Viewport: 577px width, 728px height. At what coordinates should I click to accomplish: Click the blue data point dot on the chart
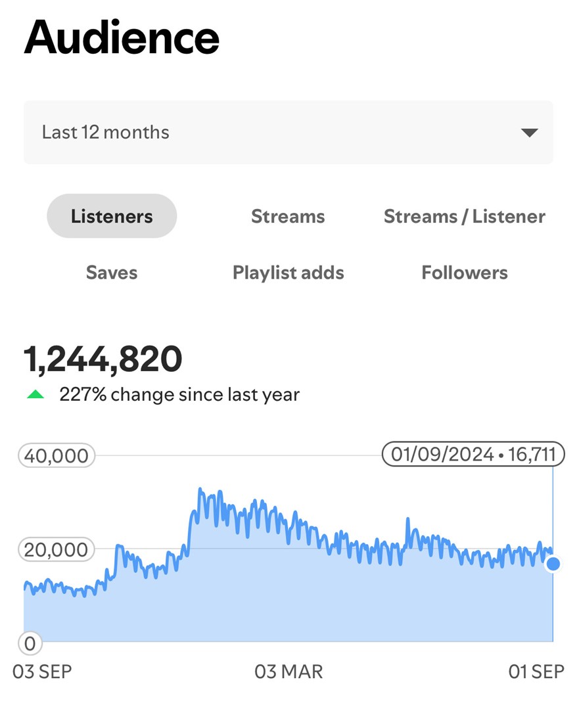point(553,564)
